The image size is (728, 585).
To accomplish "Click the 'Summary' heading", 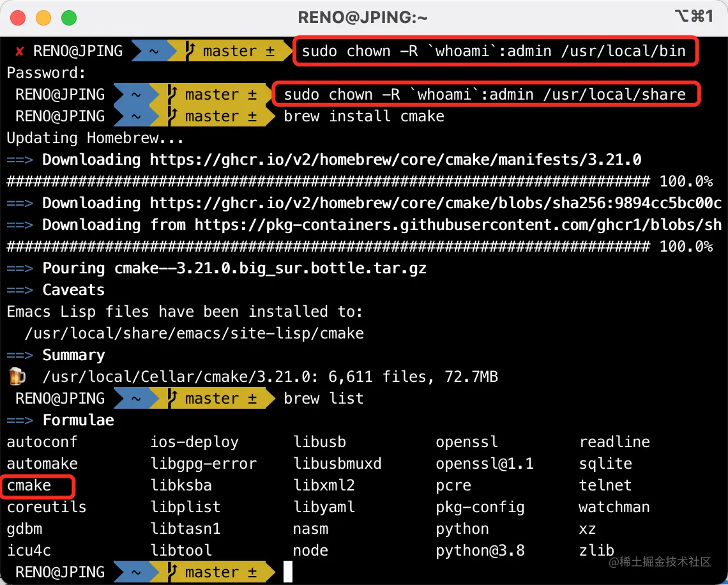I will [x=73, y=355].
